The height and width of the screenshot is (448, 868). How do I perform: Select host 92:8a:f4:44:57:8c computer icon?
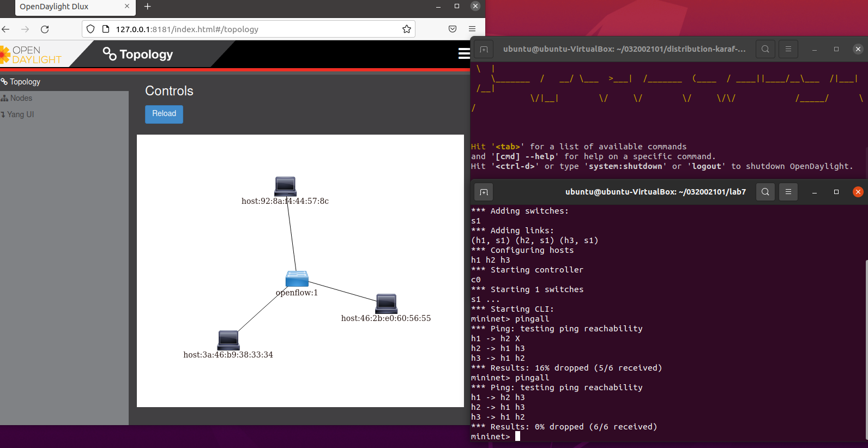[x=286, y=186]
